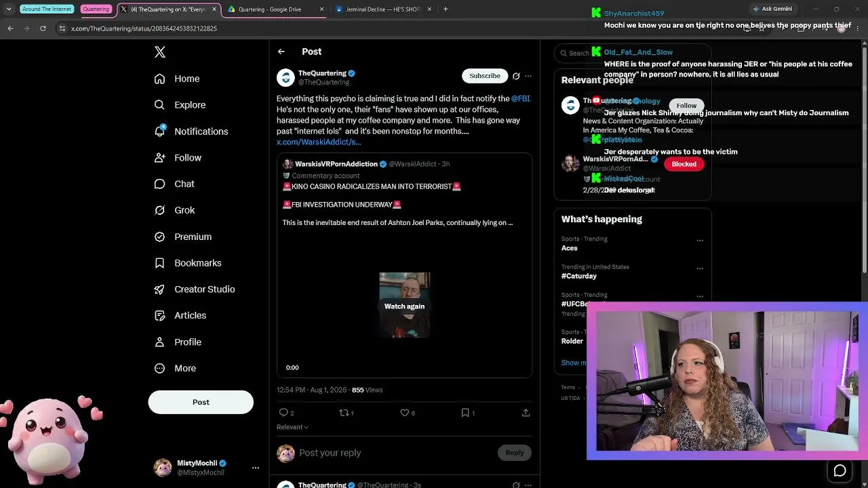The image size is (868, 488).
Task: View the 855 Views analytics
Action: point(367,390)
